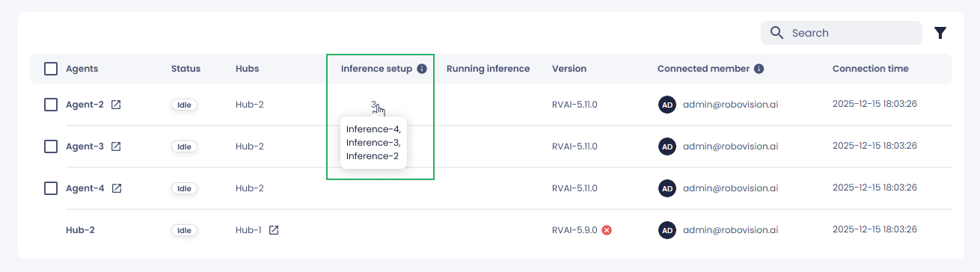Click red error icon beside RVAI-5.9.0
Screen dimensions: 980x272
point(607,230)
